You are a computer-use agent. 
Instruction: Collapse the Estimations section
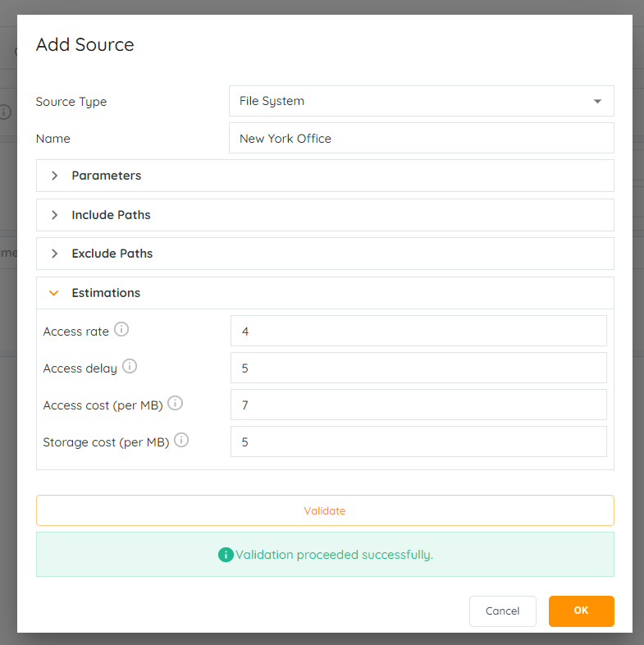pyautogui.click(x=325, y=293)
